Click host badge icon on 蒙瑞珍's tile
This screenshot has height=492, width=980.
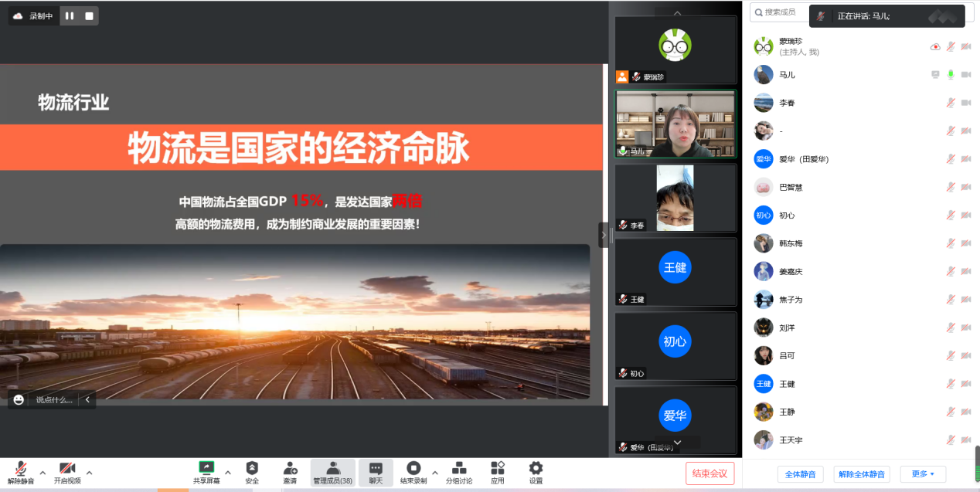[x=622, y=76]
